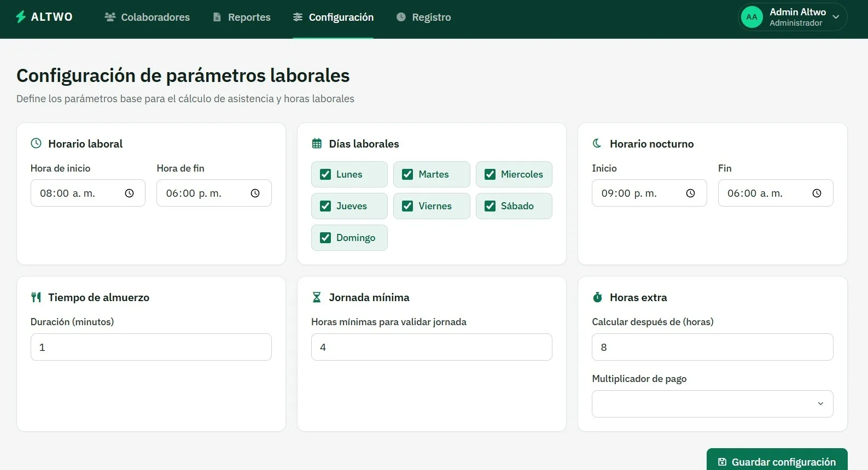Click the AA user avatar

[x=752, y=17]
